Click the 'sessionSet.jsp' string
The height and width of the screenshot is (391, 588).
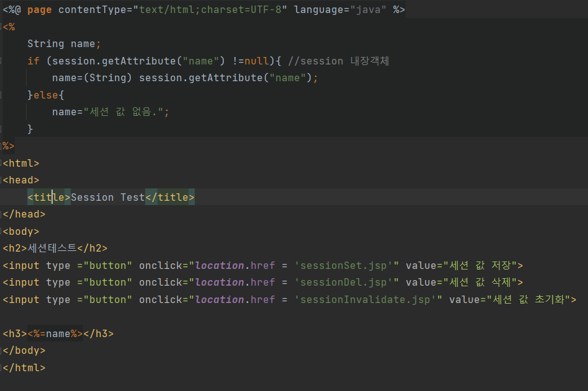[344, 266]
